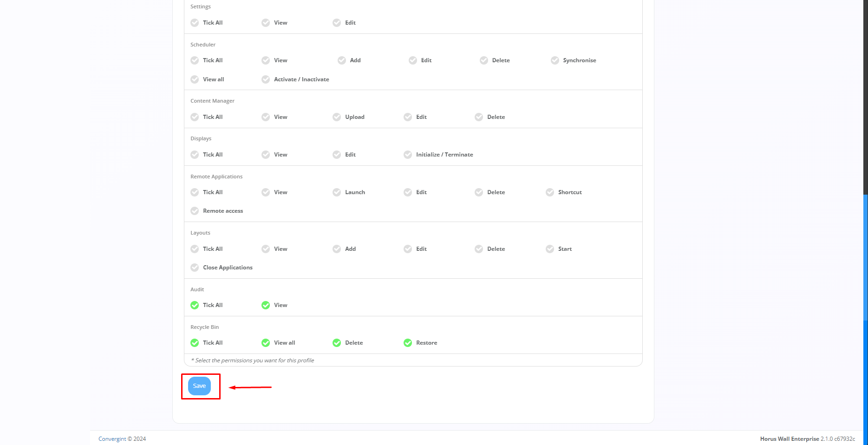Screen dimensions: 868x445
Task: Enable Scheduler Synchronise permission
Action: pos(555,60)
